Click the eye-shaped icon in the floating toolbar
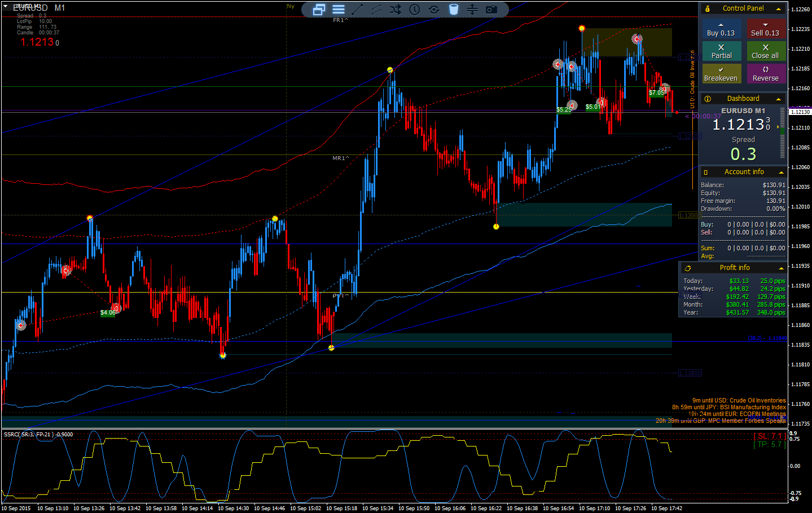Viewport: 812px width, 513px height. [x=434, y=10]
